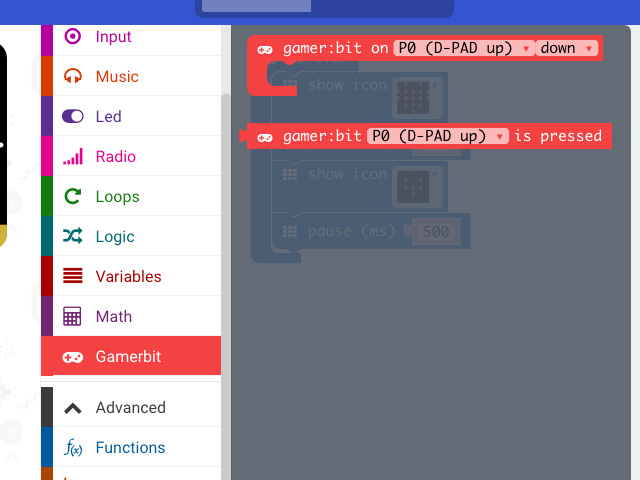Open the Functions category label
This screenshot has width=640, height=480.
pyautogui.click(x=130, y=448)
